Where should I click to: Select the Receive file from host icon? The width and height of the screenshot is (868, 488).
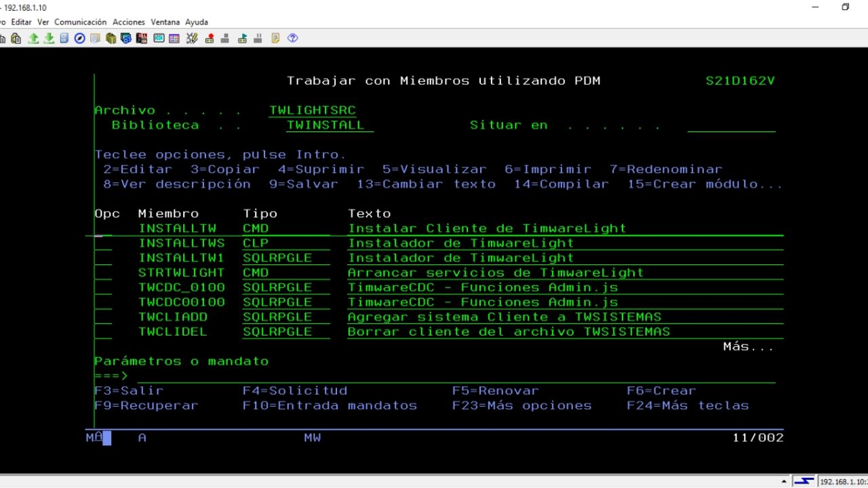coord(49,38)
